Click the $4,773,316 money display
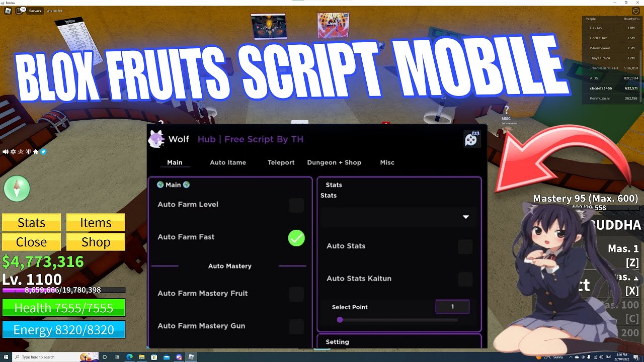This screenshot has height=362, width=644. [x=43, y=261]
